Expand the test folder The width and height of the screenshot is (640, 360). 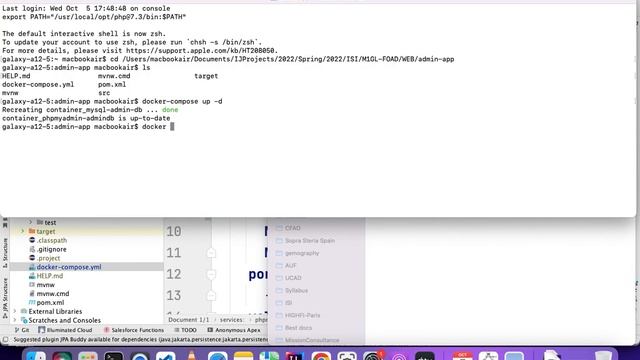click(x=30, y=222)
